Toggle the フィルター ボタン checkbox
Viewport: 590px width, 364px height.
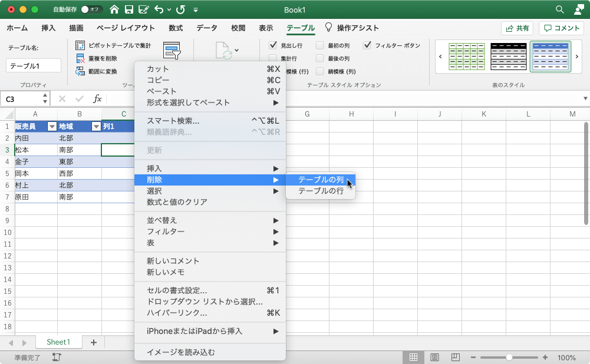click(367, 45)
